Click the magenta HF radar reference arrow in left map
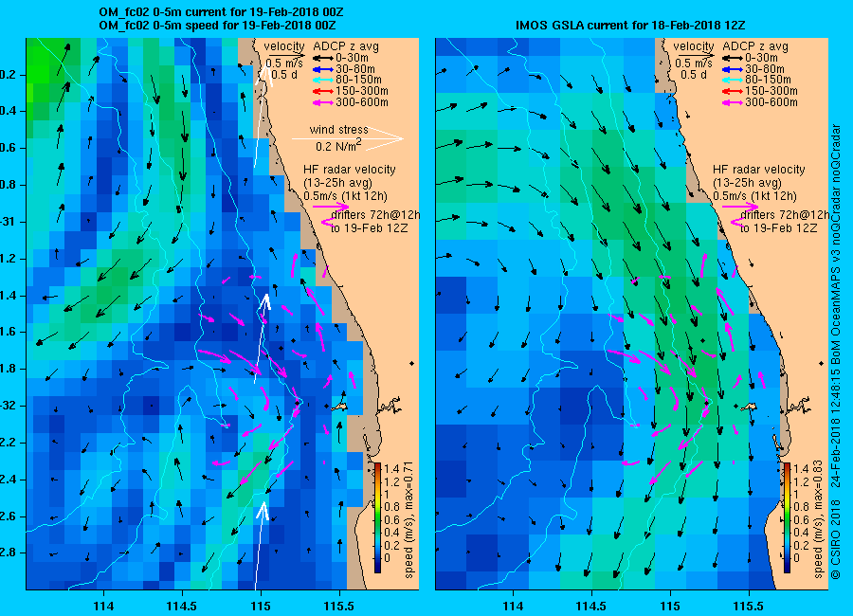The width and height of the screenshot is (853, 616). (331, 207)
